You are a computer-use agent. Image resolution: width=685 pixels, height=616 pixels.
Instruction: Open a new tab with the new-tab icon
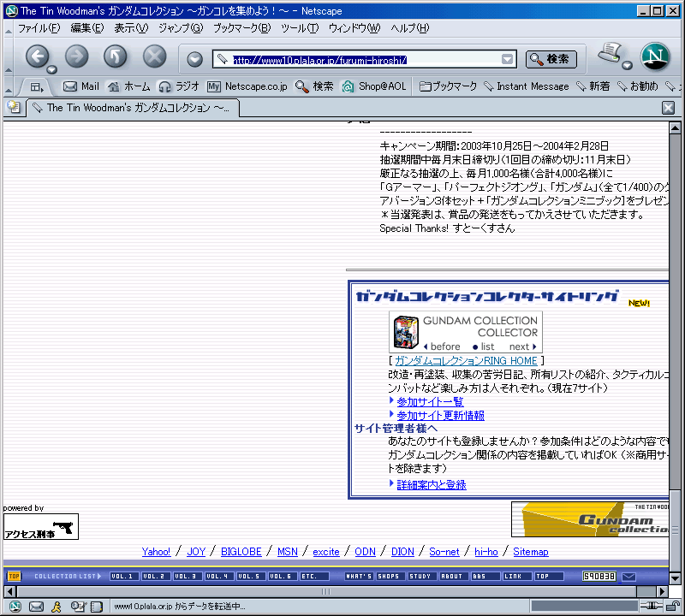click(14, 107)
